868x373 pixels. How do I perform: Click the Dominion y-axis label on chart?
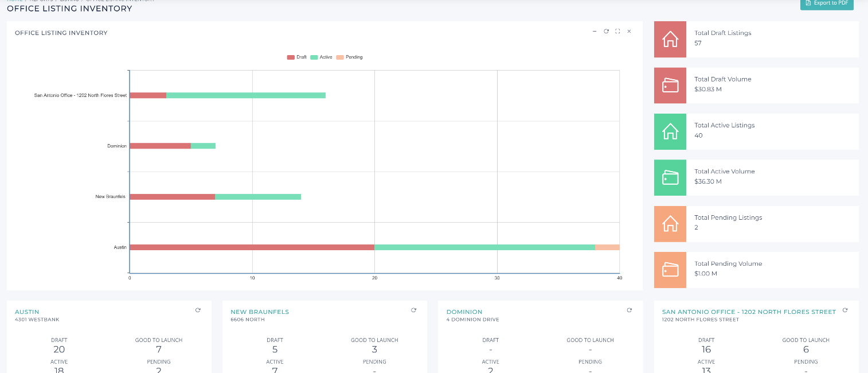[117, 146]
